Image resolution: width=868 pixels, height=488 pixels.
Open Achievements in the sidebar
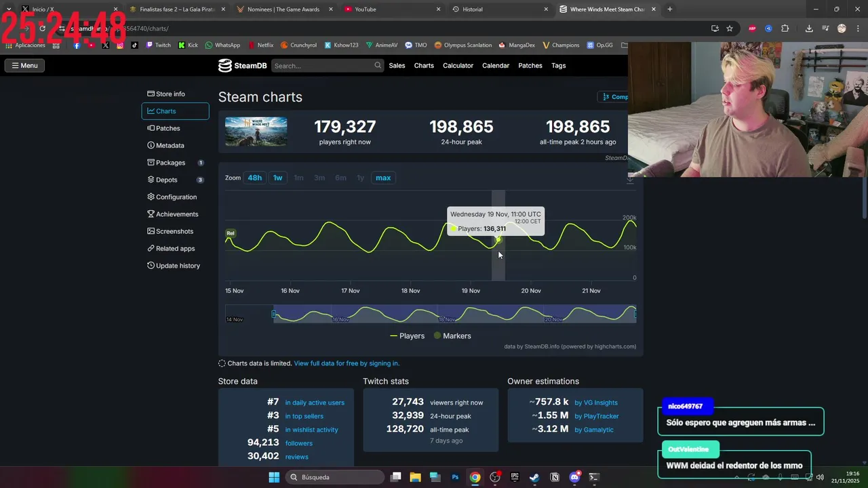[173, 214]
